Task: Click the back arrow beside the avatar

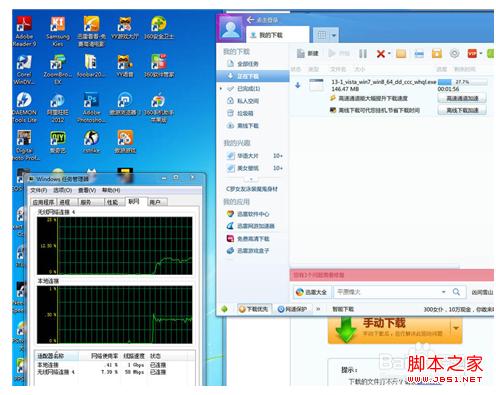Action: click(x=251, y=20)
